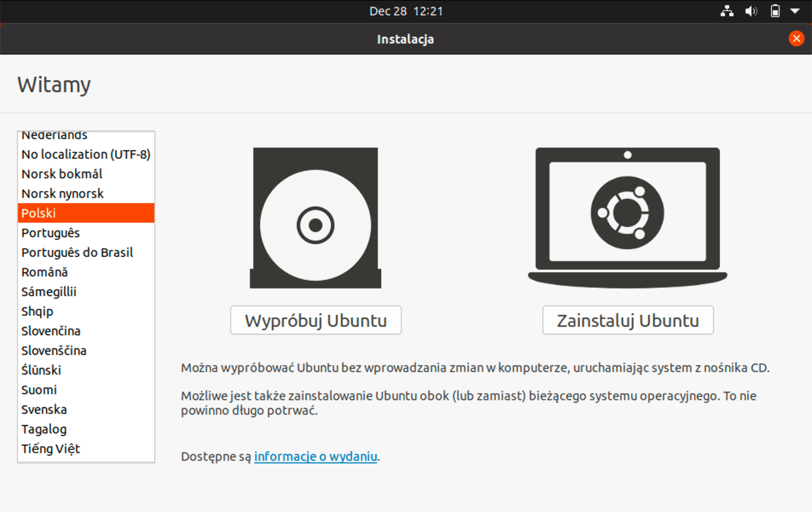The image size is (812, 512).
Task: Open the volume speaker icon
Action: 751,11
